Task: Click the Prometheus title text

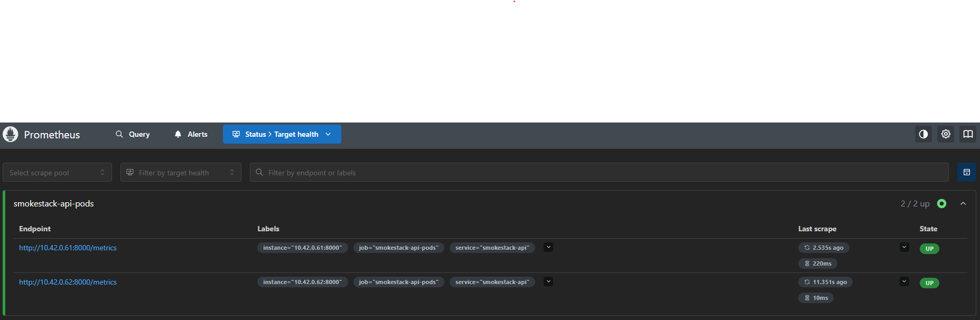Action: click(x=52, y=135)
